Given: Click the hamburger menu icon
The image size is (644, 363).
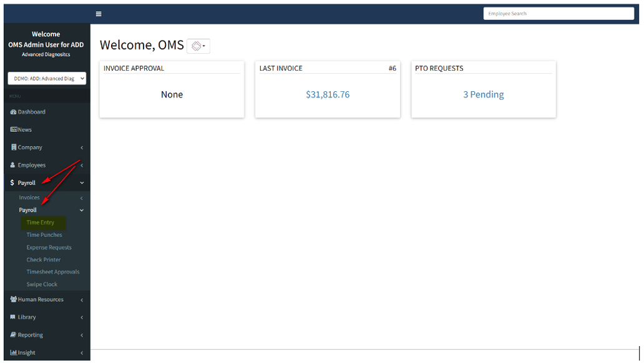Looking at the screenshot, I should click(x=98, y=13).
